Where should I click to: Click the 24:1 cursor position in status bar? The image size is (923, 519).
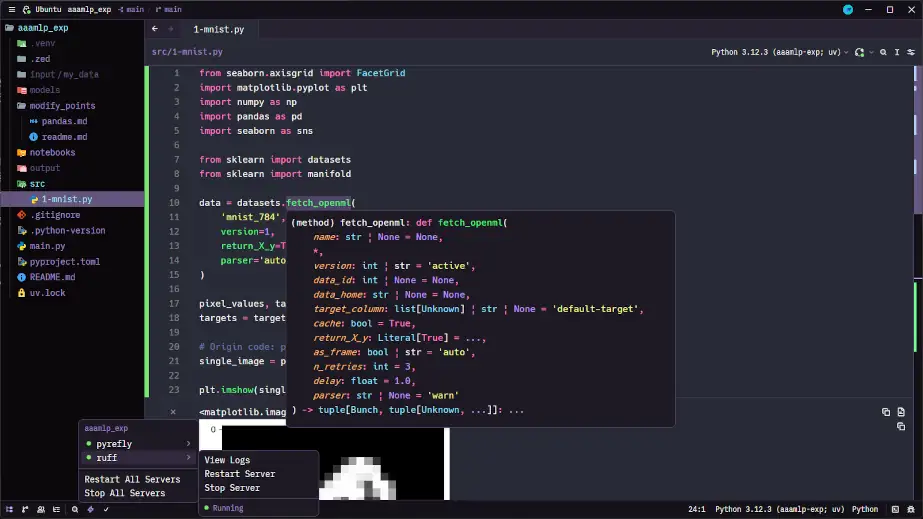(x=696, y=510)
